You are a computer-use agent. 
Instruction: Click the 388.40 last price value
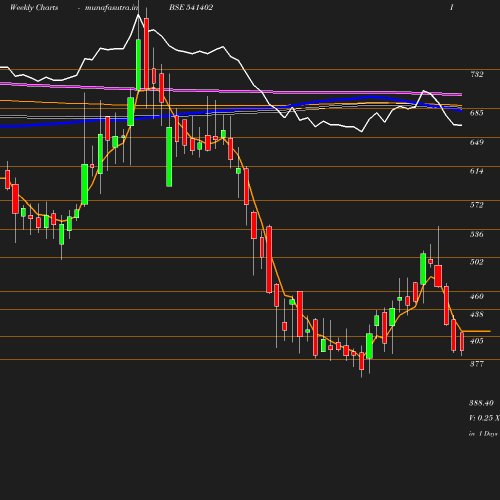481,403
